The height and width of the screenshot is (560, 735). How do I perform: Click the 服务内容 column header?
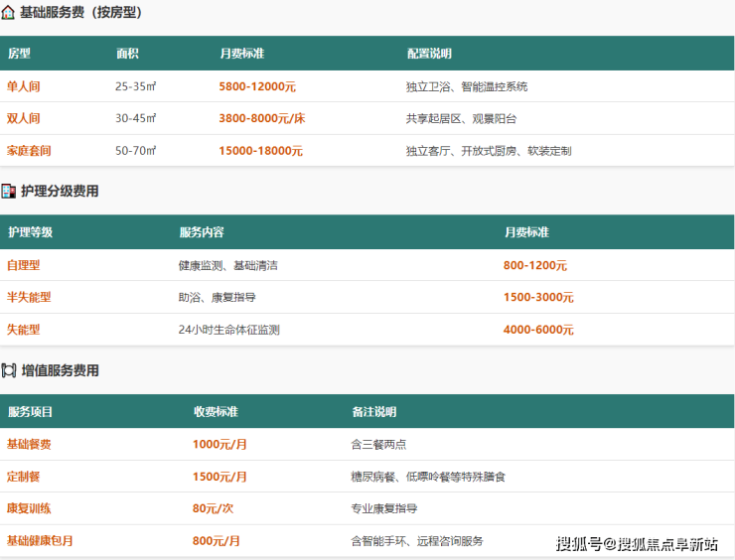(x=202, y=232)
